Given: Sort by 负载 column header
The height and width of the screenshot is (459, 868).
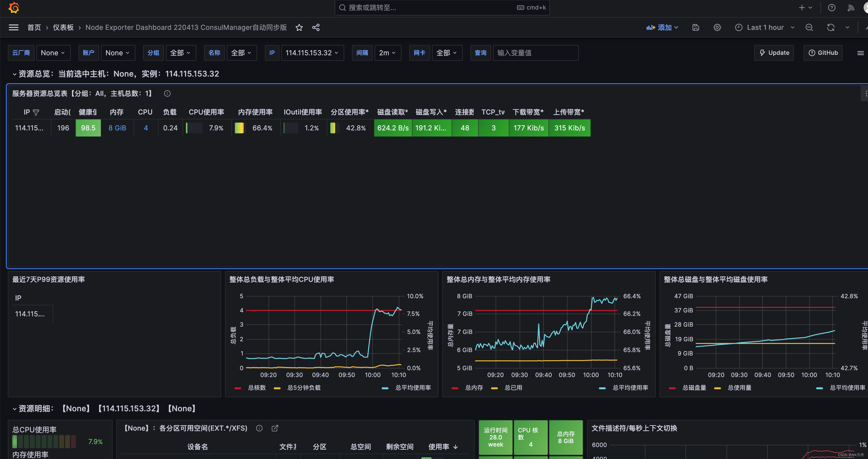Looking at the screenshot, I should click(170, 112).
